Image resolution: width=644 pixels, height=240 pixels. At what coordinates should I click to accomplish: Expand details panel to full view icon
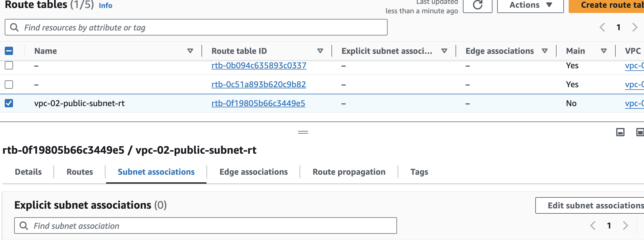pyautogui.click(x=640, y=132)
